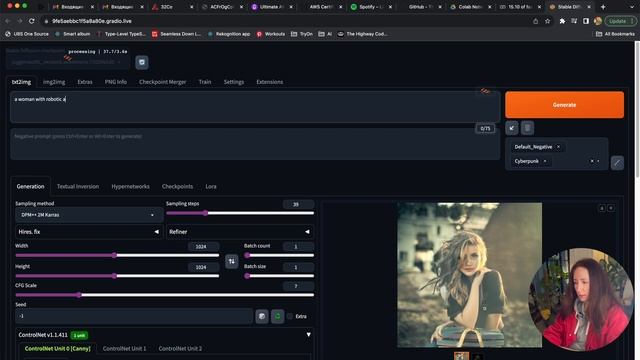Read generation parameters with arrow icon
Image resolution: width=640 pixels, height=360 pixels.
pyautogui.click(x=512, y=128)
